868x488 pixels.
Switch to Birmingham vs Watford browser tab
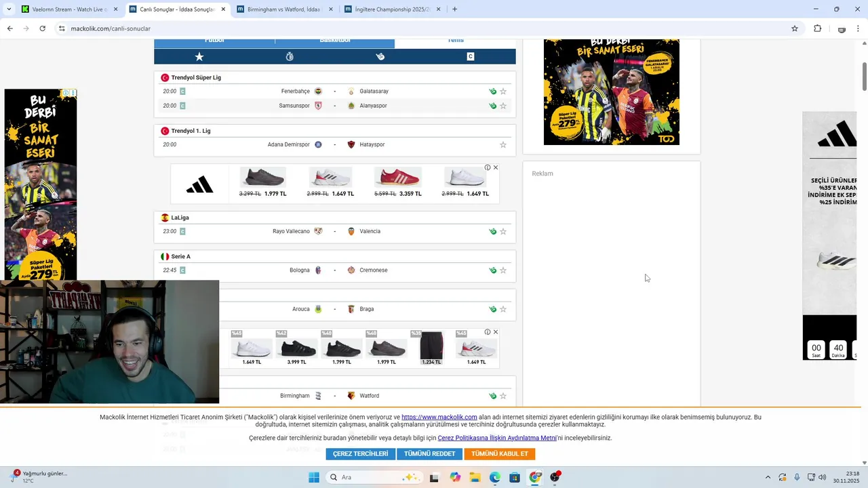pyautogui.click(x=283, y=9)
